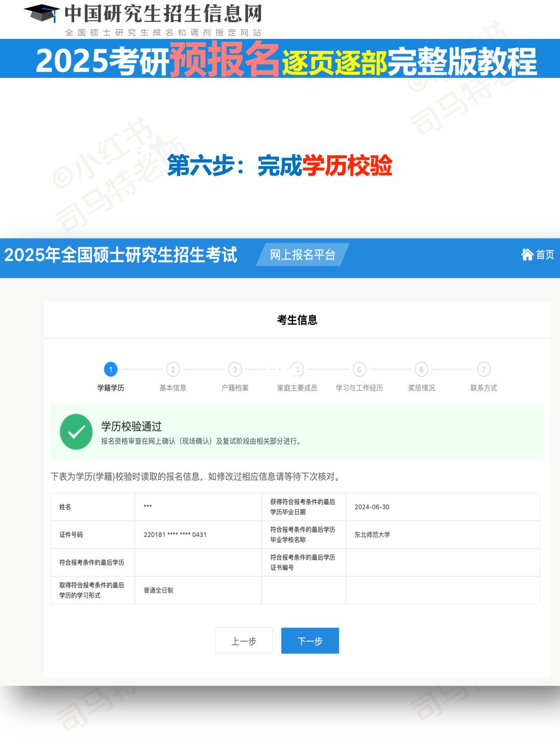This screenshot has height=748, width=560.
Task: Open the 家庭主要成员 step label
Action: coord(297,388)
